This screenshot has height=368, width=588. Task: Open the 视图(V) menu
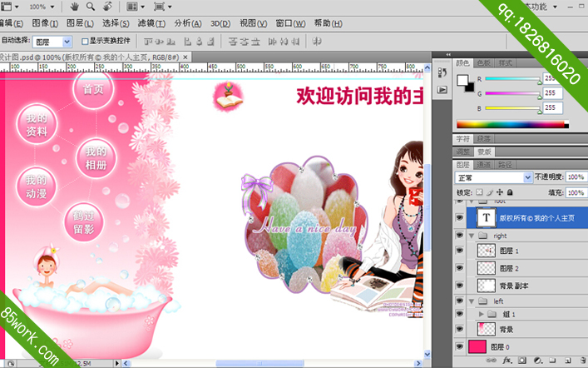[x=254, y=23]
